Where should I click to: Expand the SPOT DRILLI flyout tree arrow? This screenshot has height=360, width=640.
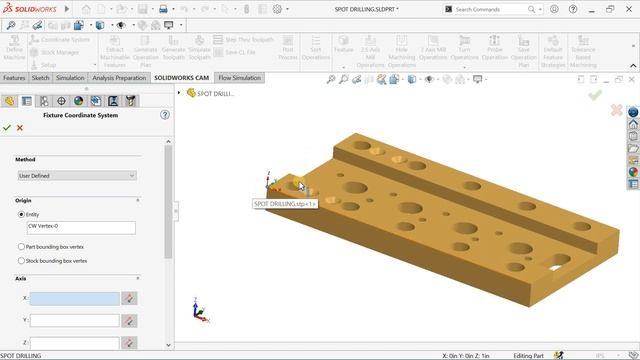tap(179, 93)
